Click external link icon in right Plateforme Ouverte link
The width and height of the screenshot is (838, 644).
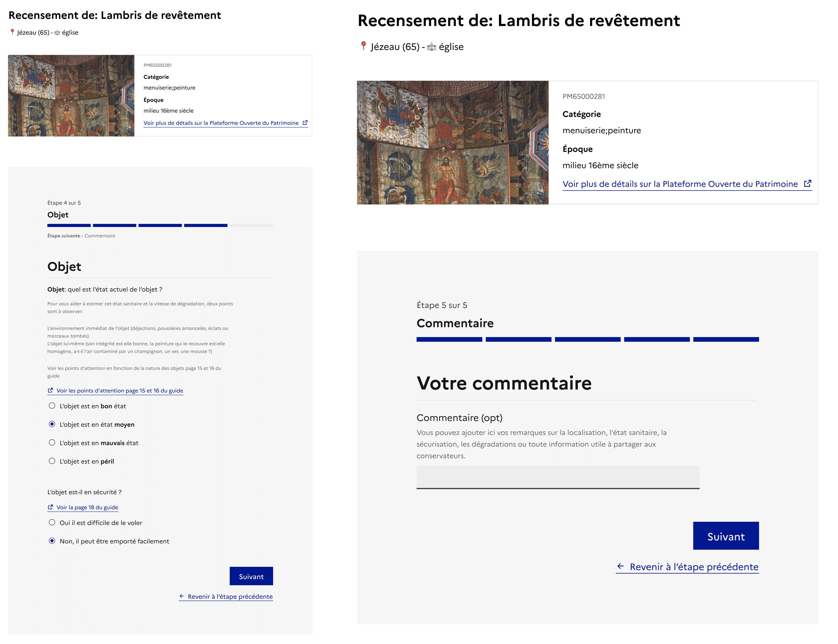click(x=807, y=184)
